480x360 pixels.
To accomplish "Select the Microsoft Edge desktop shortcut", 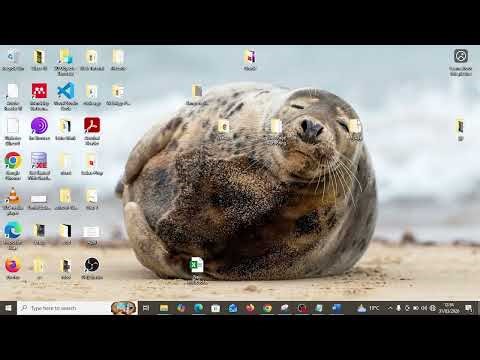I will point(13,235).
